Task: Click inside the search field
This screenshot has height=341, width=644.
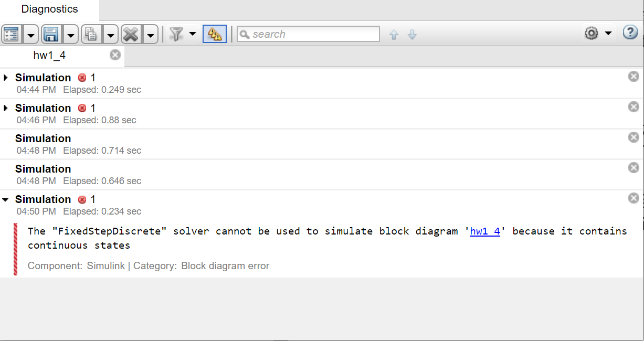Action: pyautogui.click(x=308, y=34)
